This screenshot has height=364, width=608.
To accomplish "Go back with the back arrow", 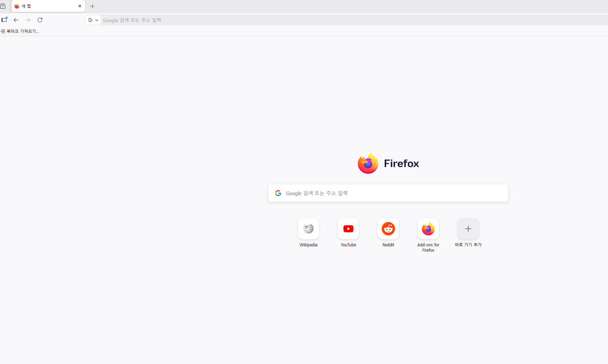I will pyautogui.click(x=16, y=20).
